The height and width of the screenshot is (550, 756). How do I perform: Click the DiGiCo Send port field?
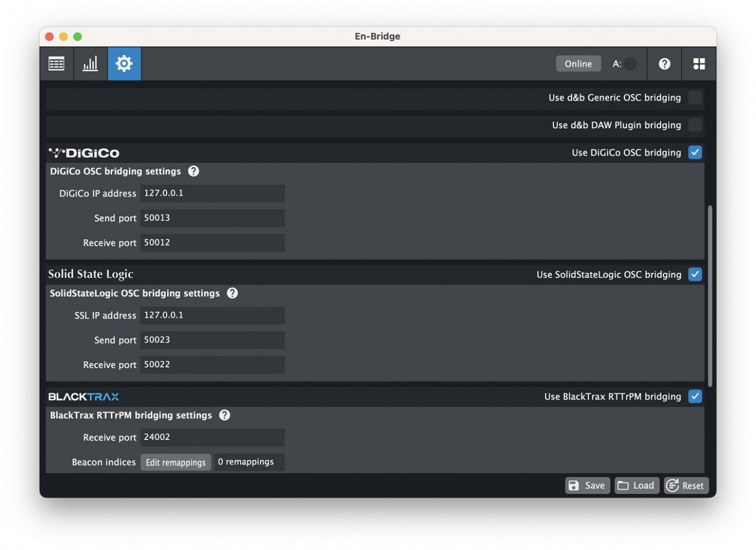212,218
